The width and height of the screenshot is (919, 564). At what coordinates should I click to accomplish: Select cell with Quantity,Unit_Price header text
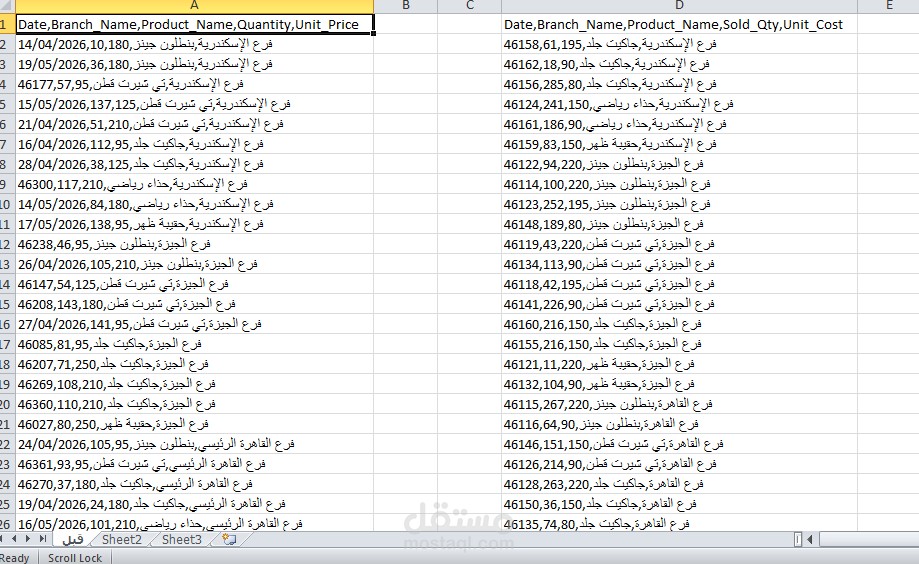[x=194, y=24]
